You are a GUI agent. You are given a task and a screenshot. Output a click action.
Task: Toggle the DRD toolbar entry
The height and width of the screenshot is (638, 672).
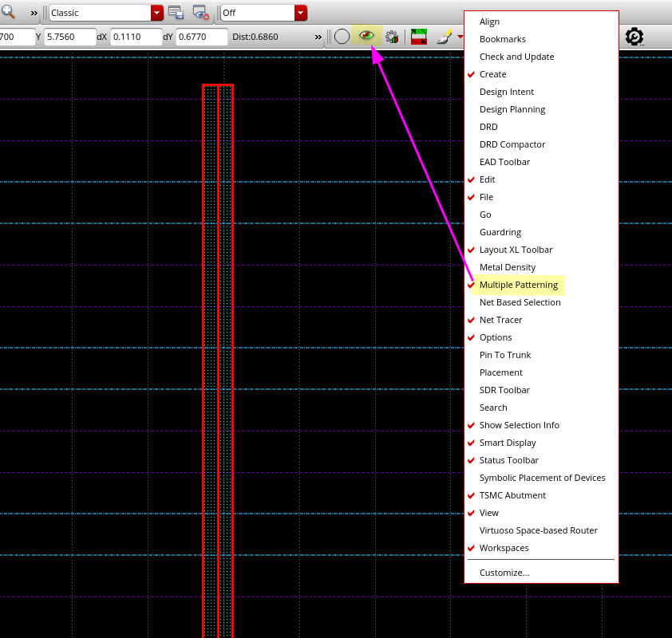[x=488, y=127]
